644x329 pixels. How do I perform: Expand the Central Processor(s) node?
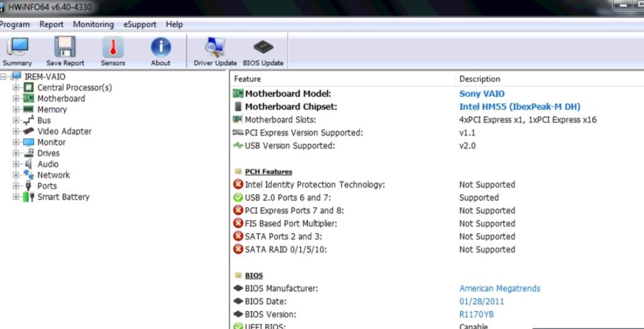[16, 88]
